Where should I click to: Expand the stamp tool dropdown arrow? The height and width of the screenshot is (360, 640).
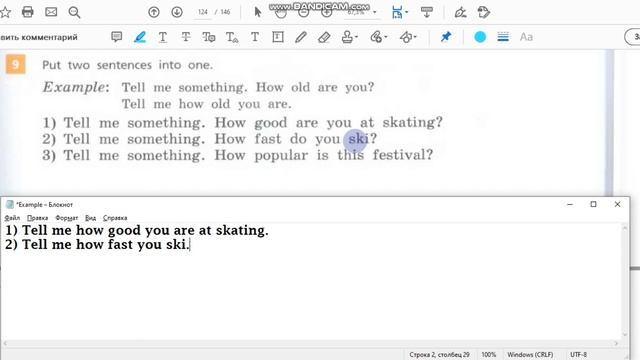click(356, 37)
